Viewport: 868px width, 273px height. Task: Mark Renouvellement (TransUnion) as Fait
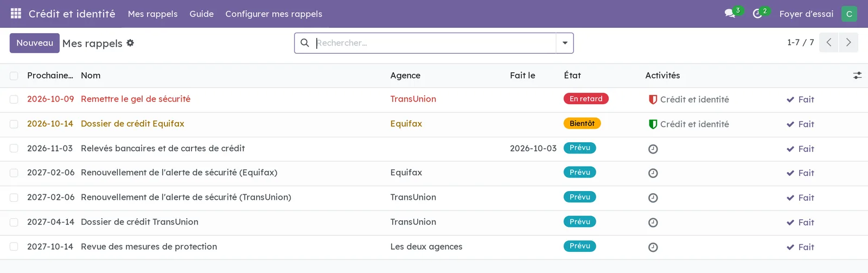801,198
